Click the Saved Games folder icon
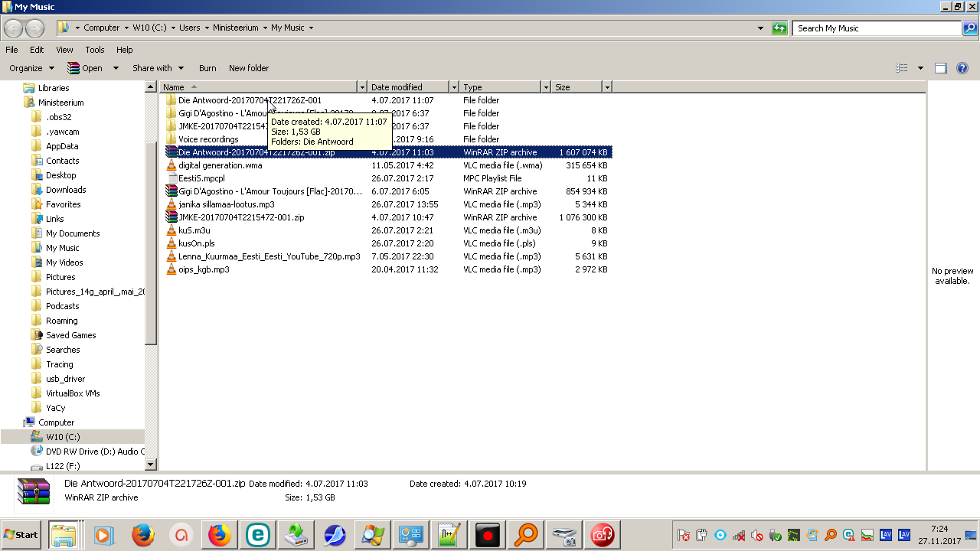Viewport: 980px width, 551px height. coord(37,335)
